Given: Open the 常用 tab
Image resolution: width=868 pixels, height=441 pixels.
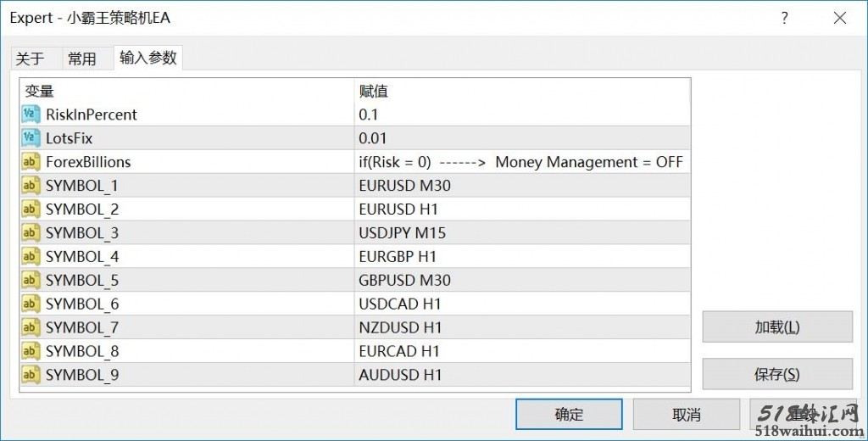Looking at the screenshot, I should 82,59.
